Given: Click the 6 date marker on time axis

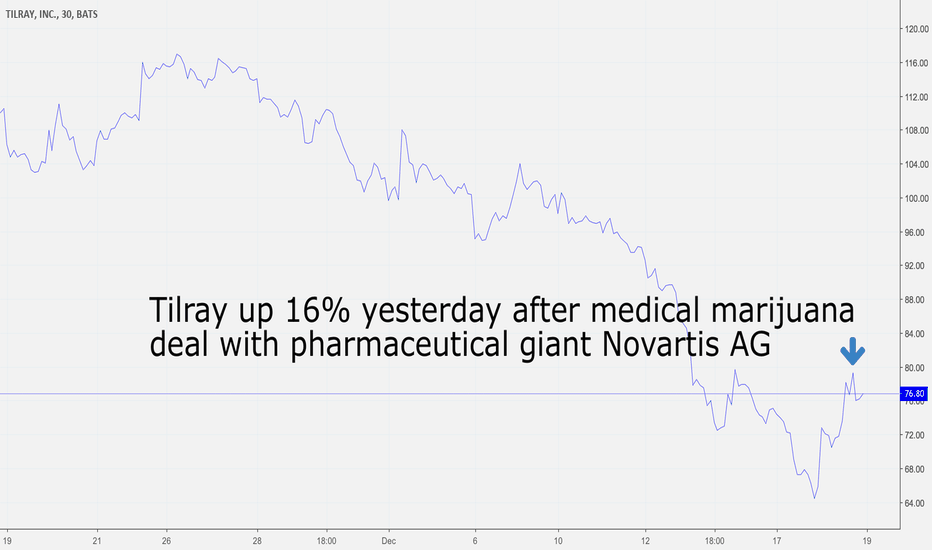Looking at the screenshot, I should click(x=475, y=540).
